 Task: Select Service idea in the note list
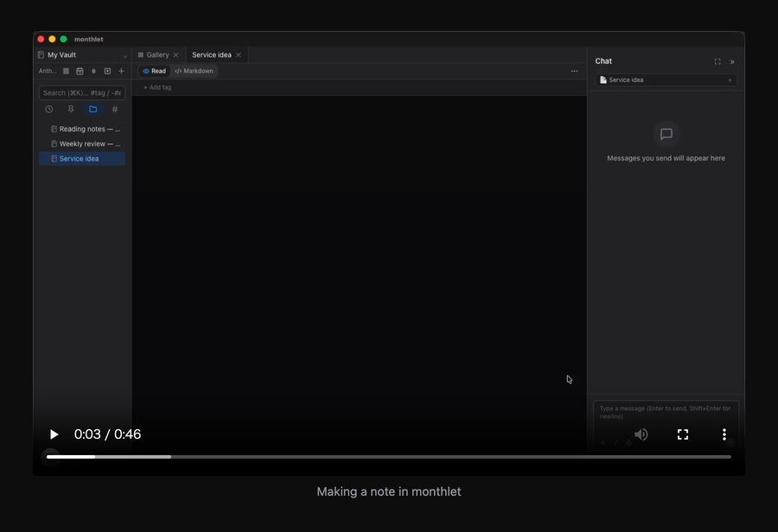click(x=82, y=159)
